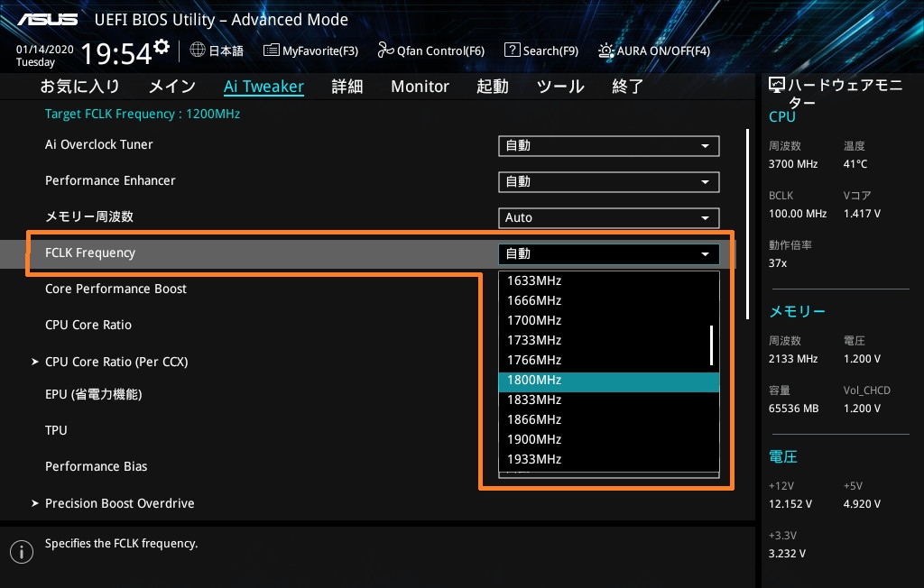Image resolution: width=924 pixels, height=588 pixels.
Task: Choose 1733MHz from FCLK list
Action: (609, 340)
